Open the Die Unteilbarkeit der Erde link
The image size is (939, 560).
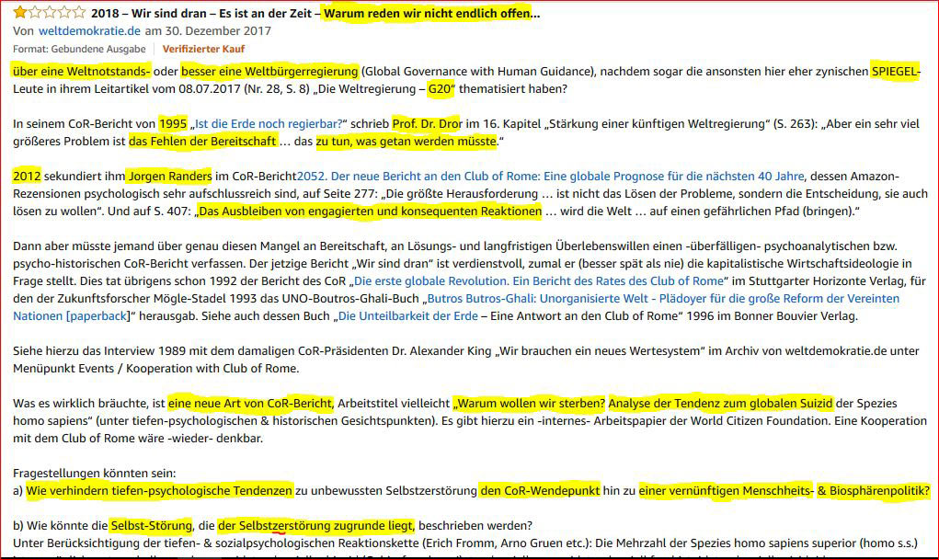click(x=408, y=316)
